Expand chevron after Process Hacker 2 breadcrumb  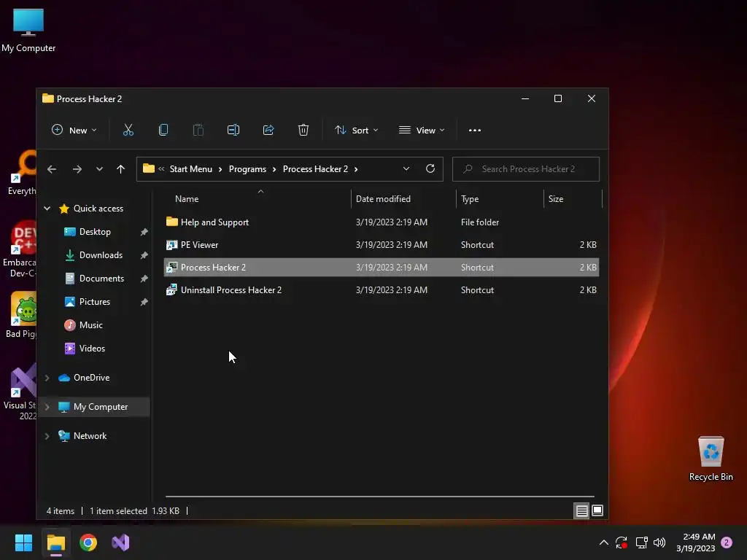[356, 169]
